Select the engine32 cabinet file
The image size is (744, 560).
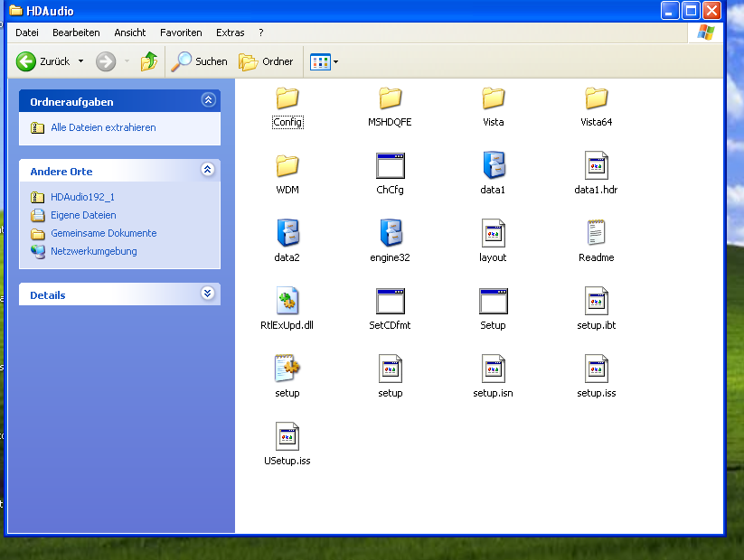click(x=390, y=241)
